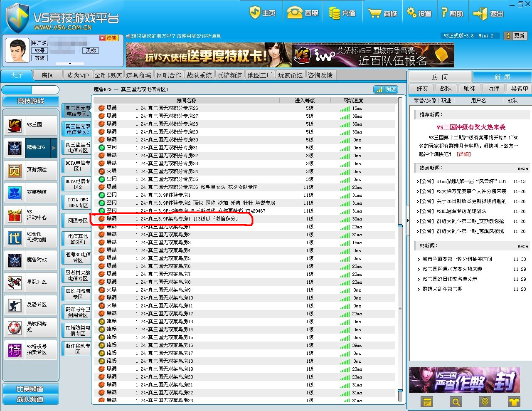Select room 真三3.9F菜鸟专房1
This screenshot has height=411, width=532.
[x=244, y=219]
